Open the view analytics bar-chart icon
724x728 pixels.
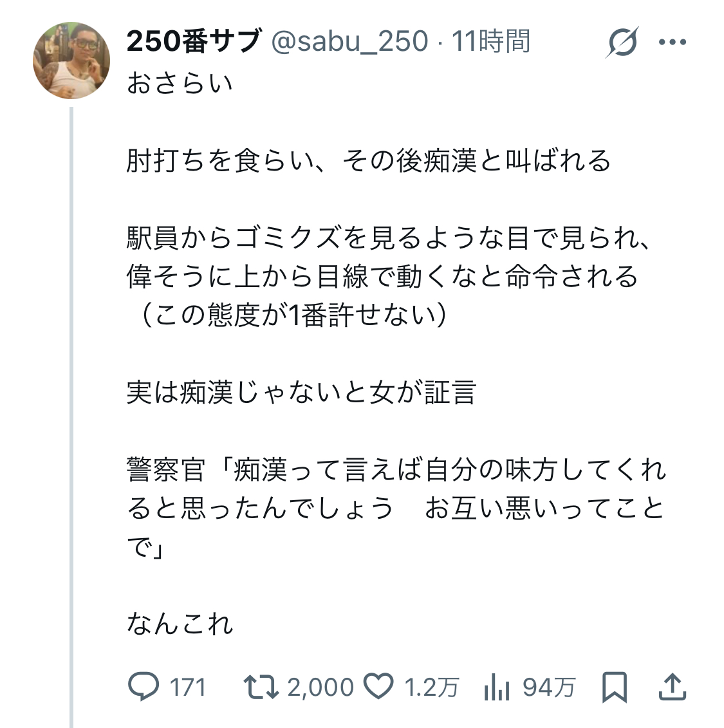click(496, 687)
